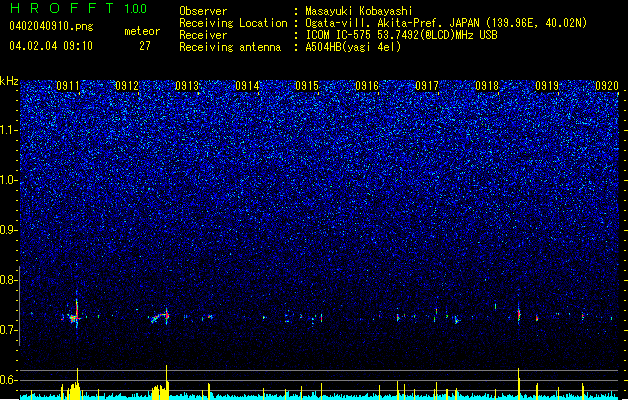Click the curved meteor echo before 0913
Viewport: 629px width, 400px height.
click(x=160, y=317)
